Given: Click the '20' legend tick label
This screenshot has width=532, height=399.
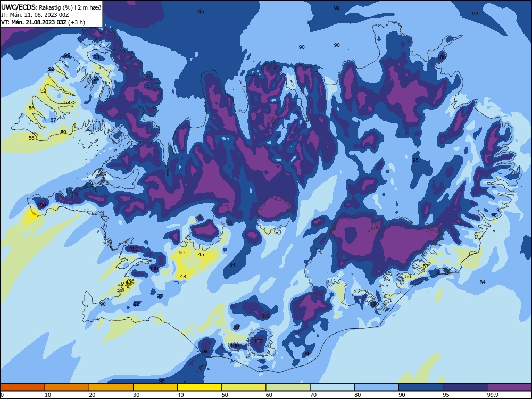Looking at the screenshot, I should tap(92, 395).
